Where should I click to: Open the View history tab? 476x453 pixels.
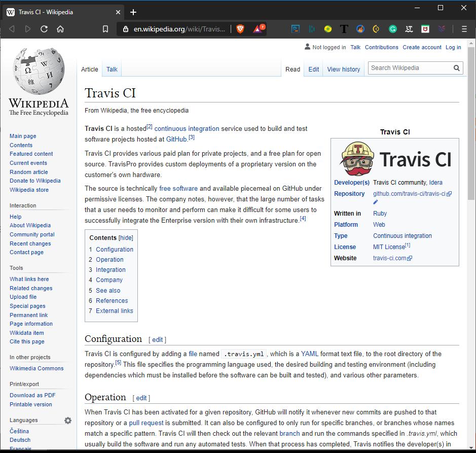[x=344, y=69]
